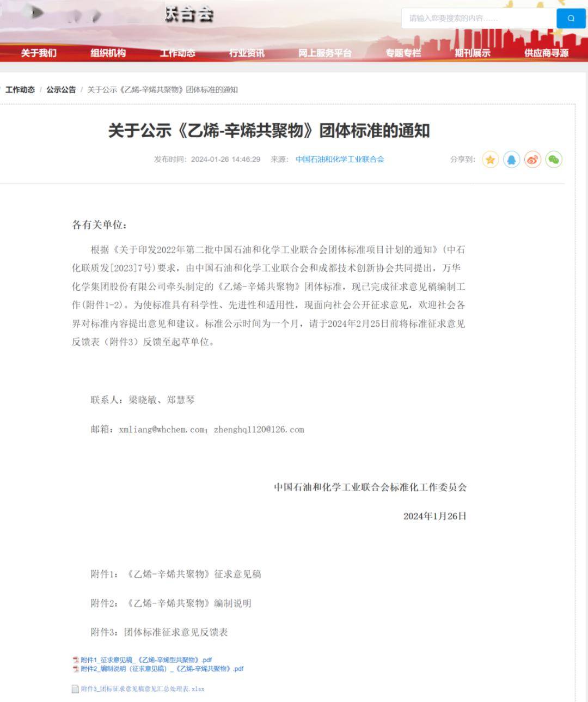Viewport: 588px width, 702px height.
Task: Open 供应商寻源 menu
Action: (546, 53)
